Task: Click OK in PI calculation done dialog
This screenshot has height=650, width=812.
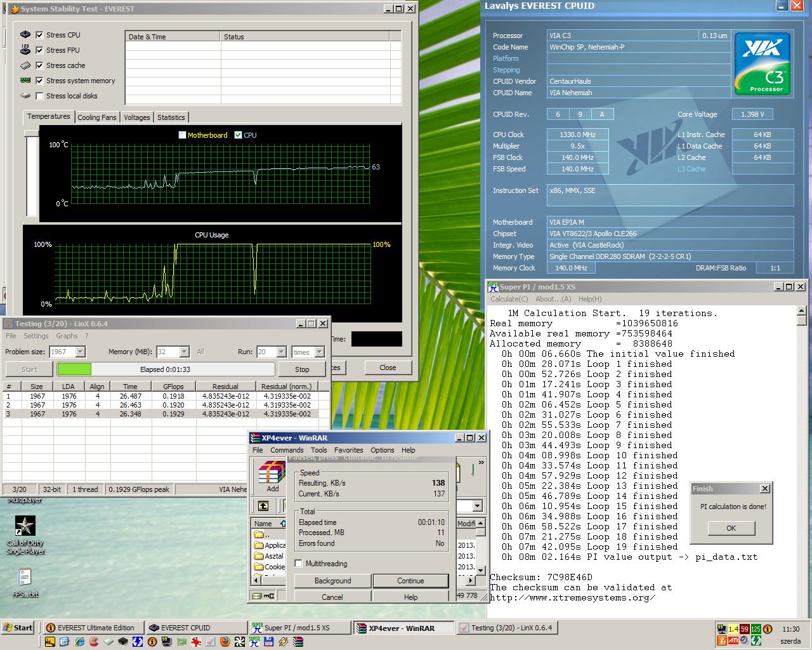Action: tap(731, 528)
